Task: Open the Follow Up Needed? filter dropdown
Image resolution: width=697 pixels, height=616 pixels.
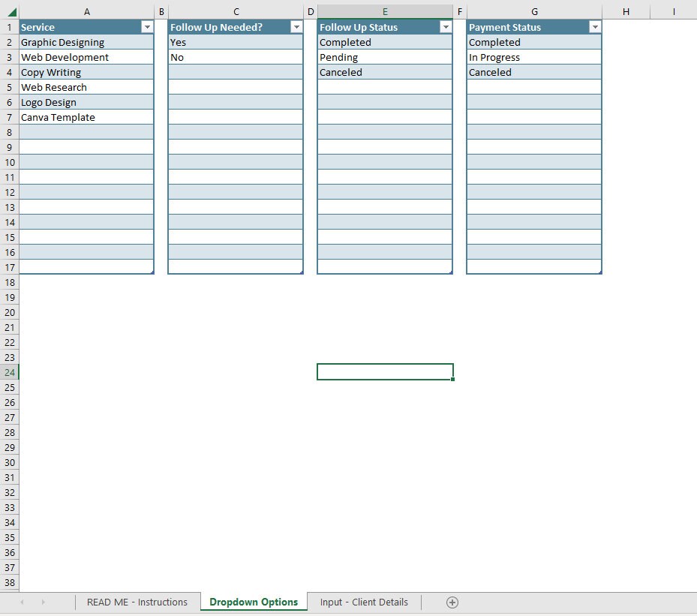Action: coord(297,27)
